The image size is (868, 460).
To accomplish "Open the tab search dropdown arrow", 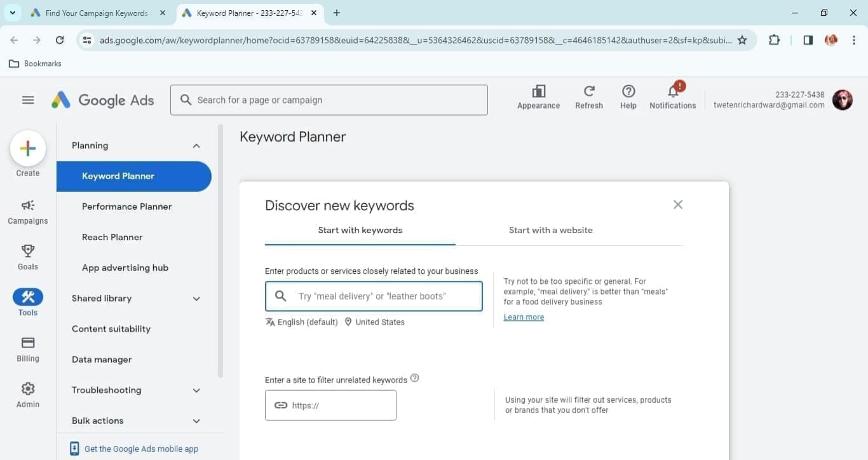I will [12, 13].
